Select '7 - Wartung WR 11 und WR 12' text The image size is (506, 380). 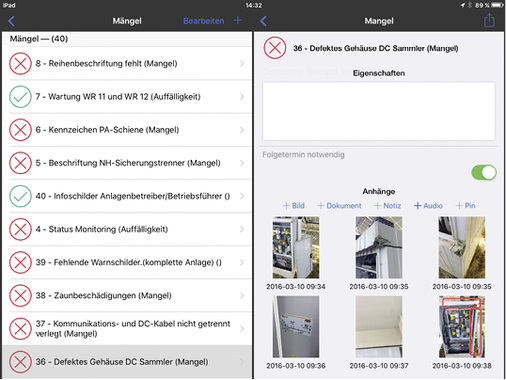92,97
